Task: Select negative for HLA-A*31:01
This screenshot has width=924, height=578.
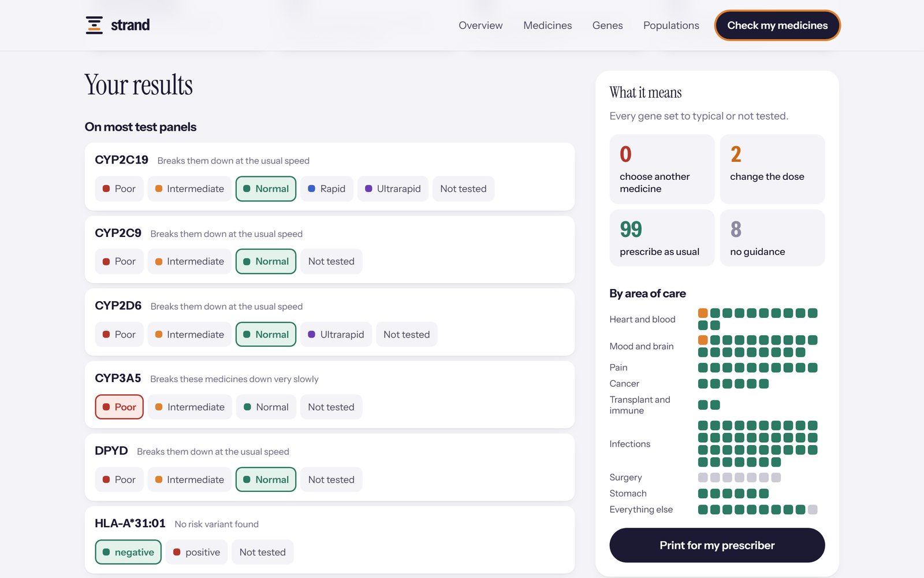Action: tap(128, 552)
